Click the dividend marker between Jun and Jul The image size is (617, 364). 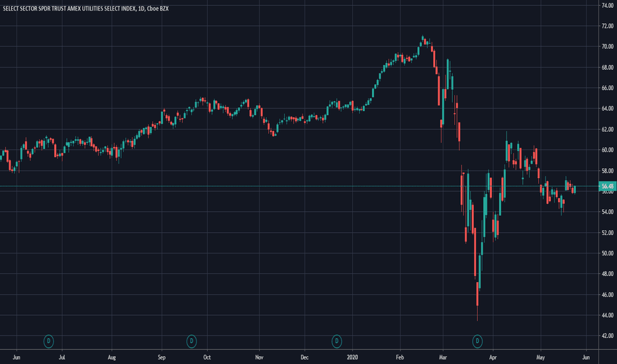pos(48,341)
